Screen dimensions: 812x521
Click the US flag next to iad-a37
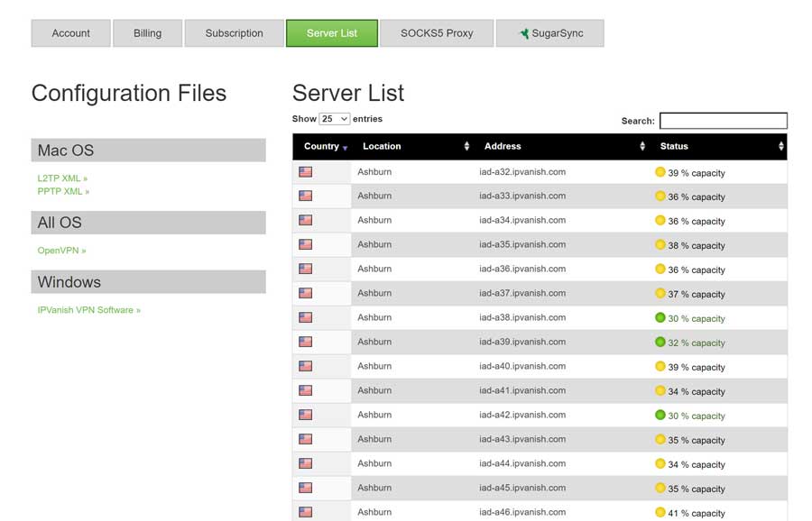pyautogui.click(x=306, y=293)
